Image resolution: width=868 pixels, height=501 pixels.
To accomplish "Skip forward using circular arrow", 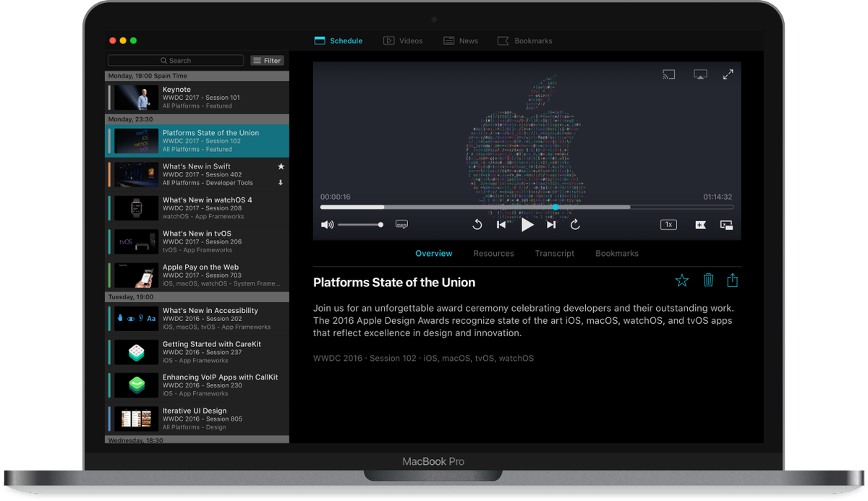I will [x=575, y=225].
